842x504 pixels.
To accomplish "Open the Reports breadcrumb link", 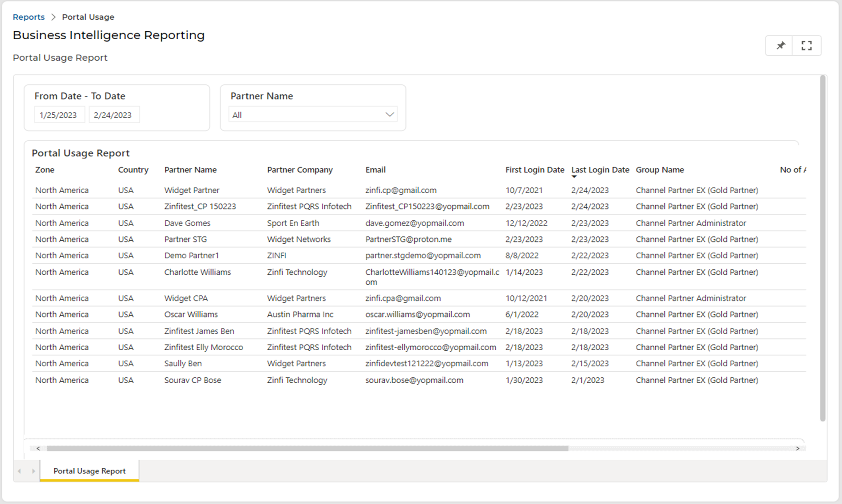I will 29,17.
